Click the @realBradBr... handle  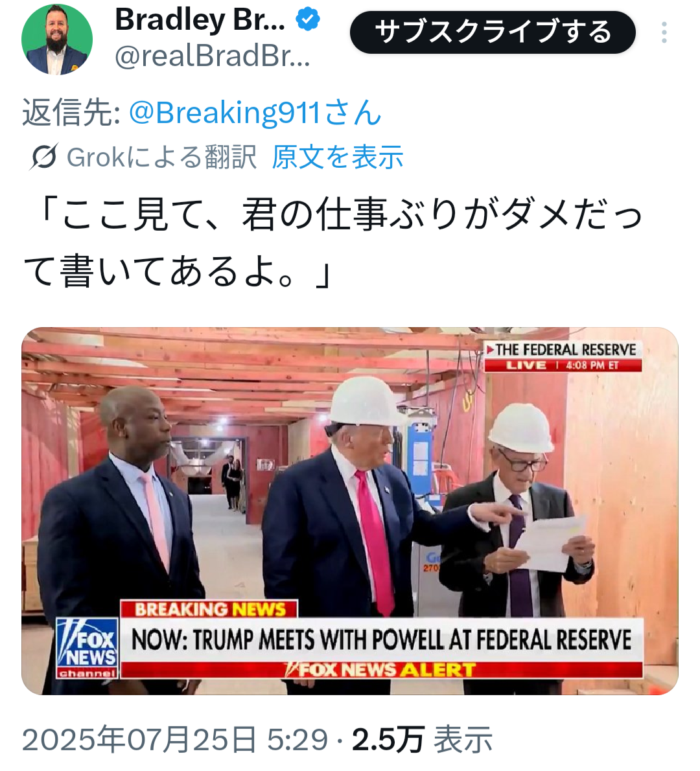[x=213, y=56]
